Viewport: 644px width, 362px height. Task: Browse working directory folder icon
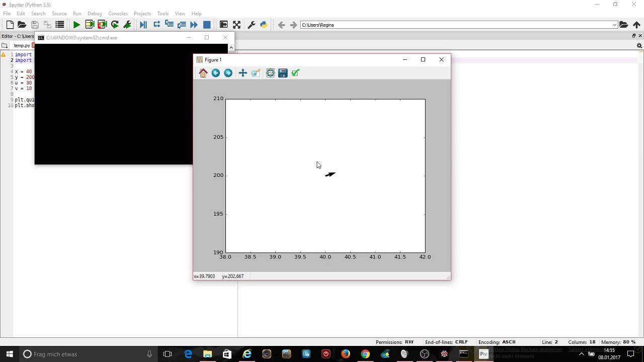624,25
